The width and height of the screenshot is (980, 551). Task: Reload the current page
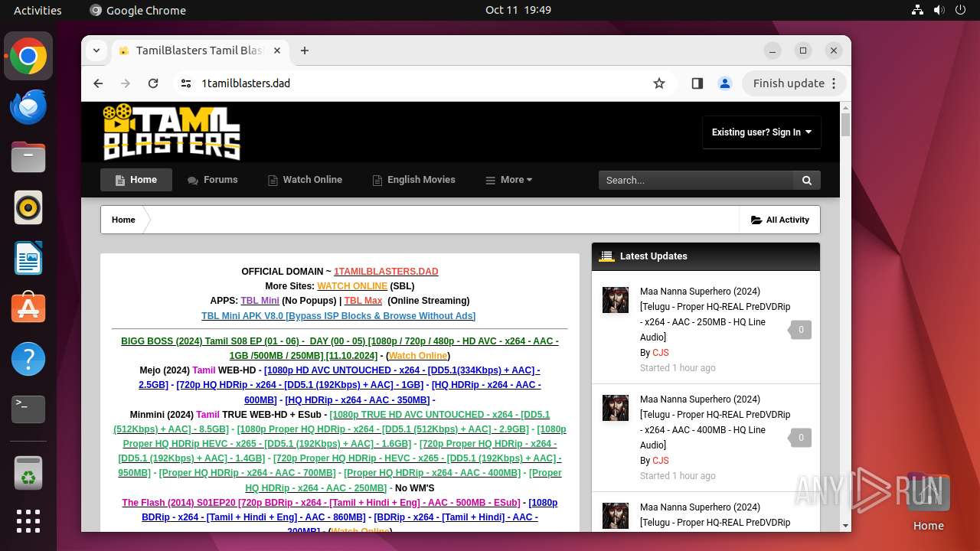(153, 83)
